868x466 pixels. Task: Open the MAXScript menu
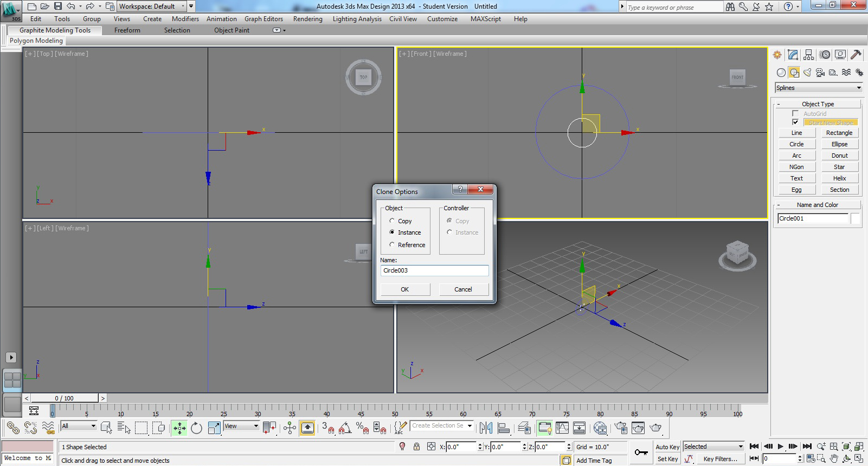486,19
